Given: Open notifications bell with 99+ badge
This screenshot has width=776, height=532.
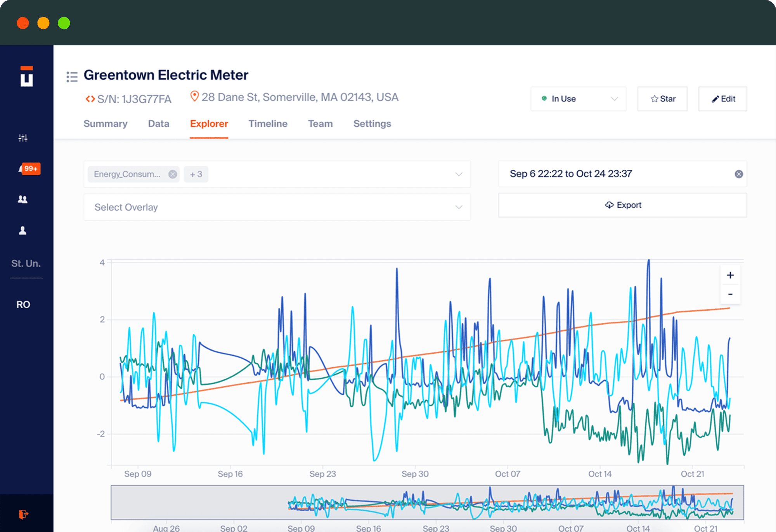Looking at the screenshot, I should [29, 169].
